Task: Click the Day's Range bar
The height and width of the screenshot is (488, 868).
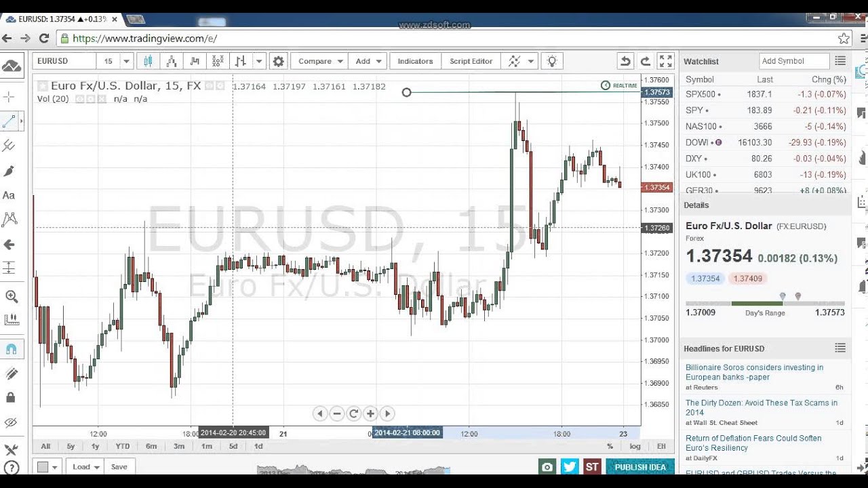Action: (765, 303)
